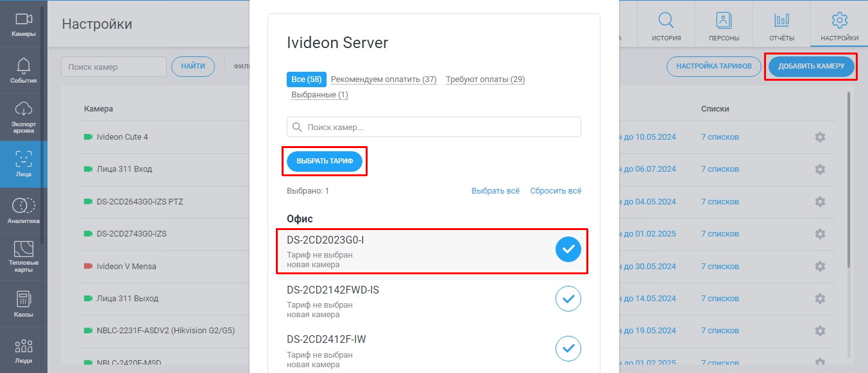The width and height of the screenshot is (868, 373).
Task: Click the Списки column header
Action: tap(715, 109)
